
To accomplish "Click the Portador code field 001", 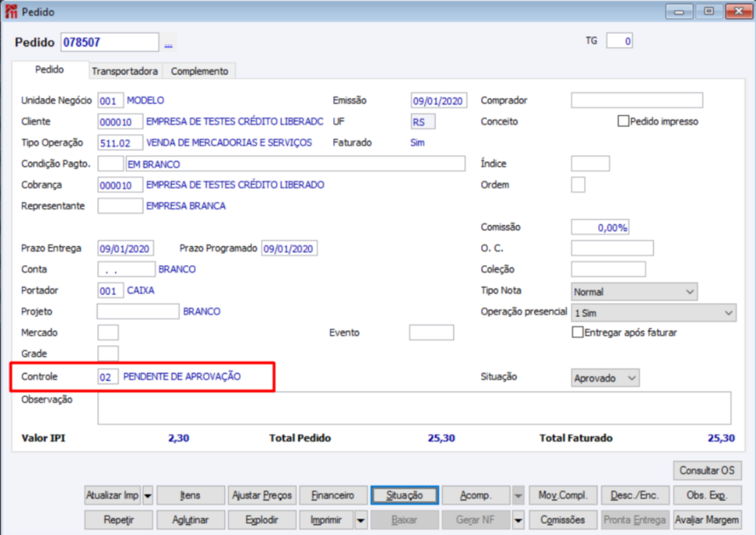I will 111,290.
